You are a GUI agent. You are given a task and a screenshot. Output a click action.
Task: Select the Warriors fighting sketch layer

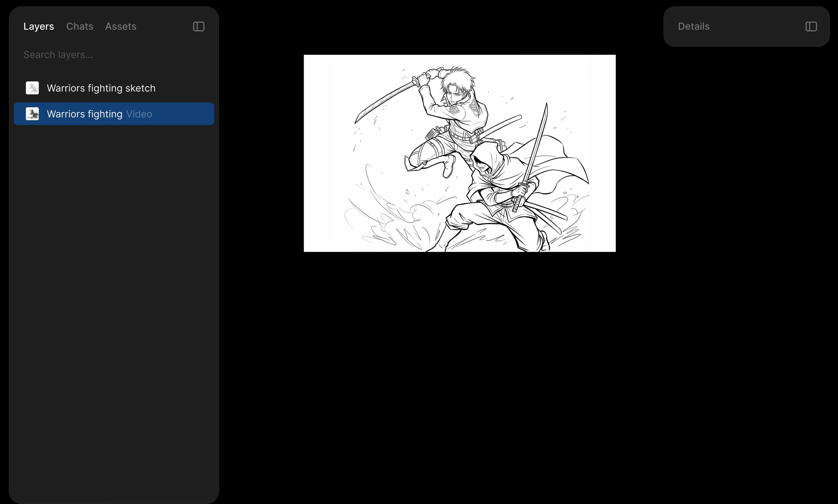click(x=101, y=88)
